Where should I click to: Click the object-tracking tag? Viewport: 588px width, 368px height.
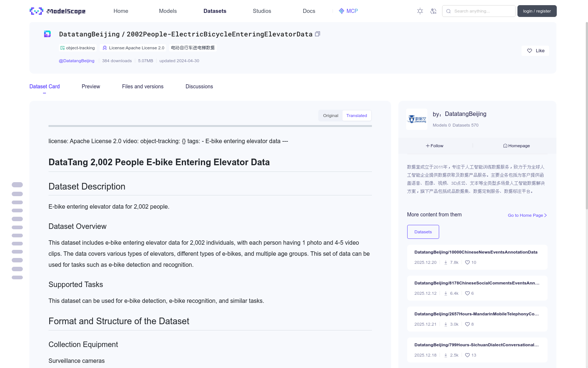point(78,48)
